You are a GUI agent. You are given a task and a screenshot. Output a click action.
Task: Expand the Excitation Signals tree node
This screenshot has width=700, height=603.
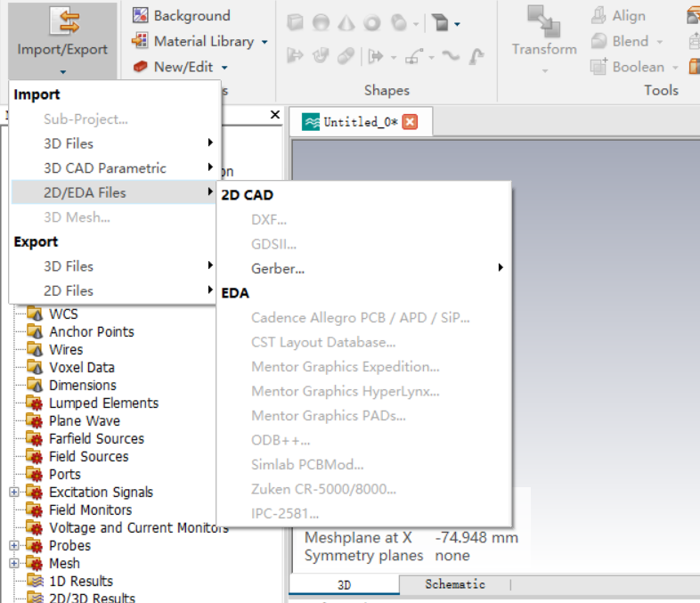point(13,493)
